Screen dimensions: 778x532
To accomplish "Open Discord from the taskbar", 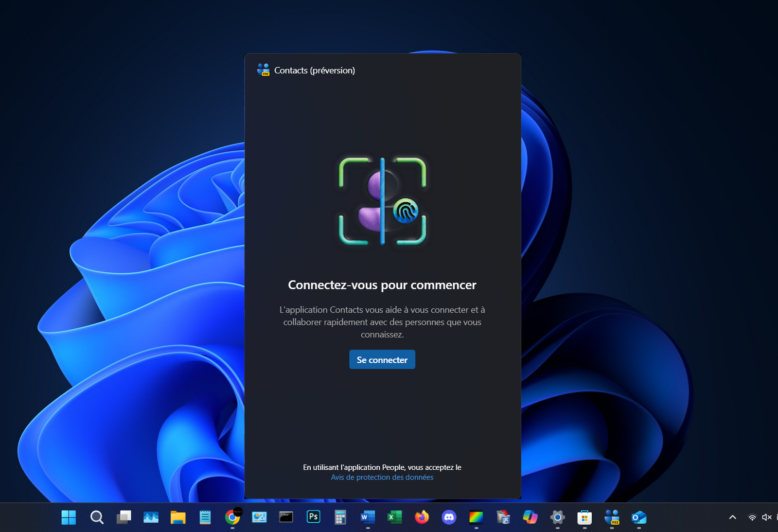I will click(449, 517).
